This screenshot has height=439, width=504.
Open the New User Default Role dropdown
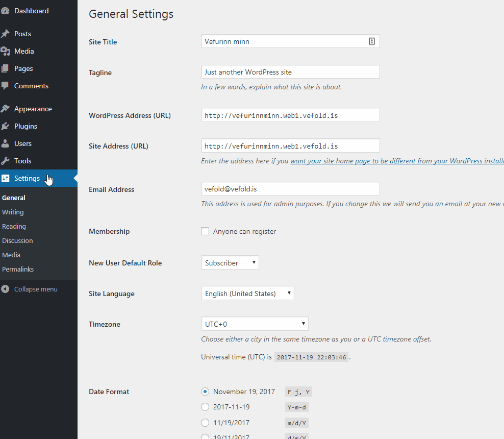[x=230, y=262]
